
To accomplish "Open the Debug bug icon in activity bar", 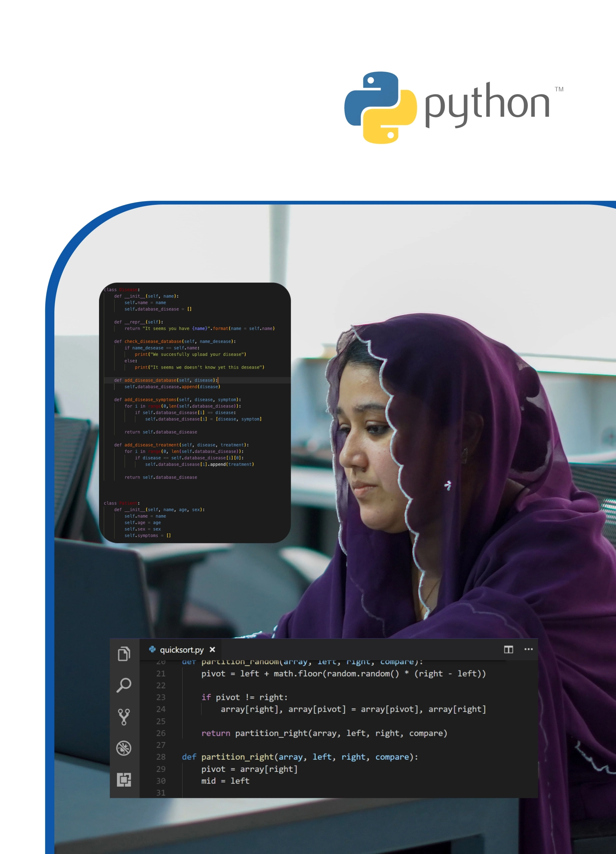I will point(124,748).
